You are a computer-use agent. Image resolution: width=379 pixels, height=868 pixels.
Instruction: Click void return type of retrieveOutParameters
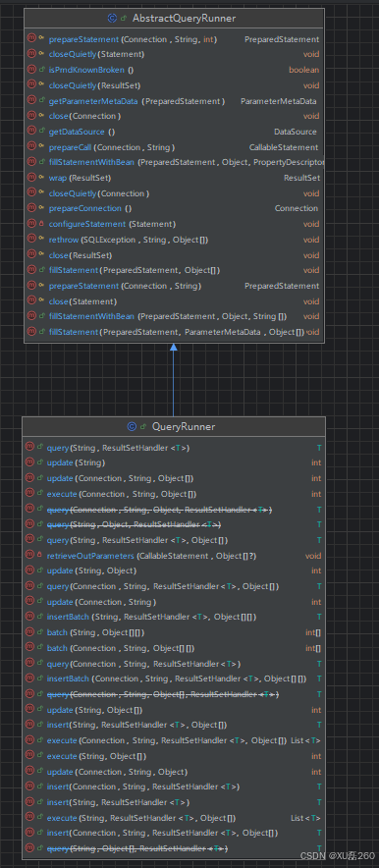(x=313, y=555)
